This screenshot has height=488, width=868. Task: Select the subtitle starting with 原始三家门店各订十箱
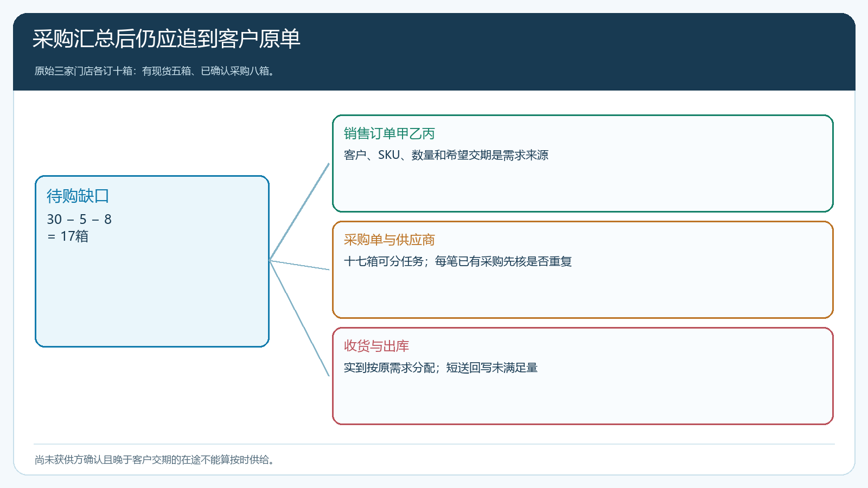(156, 71)
